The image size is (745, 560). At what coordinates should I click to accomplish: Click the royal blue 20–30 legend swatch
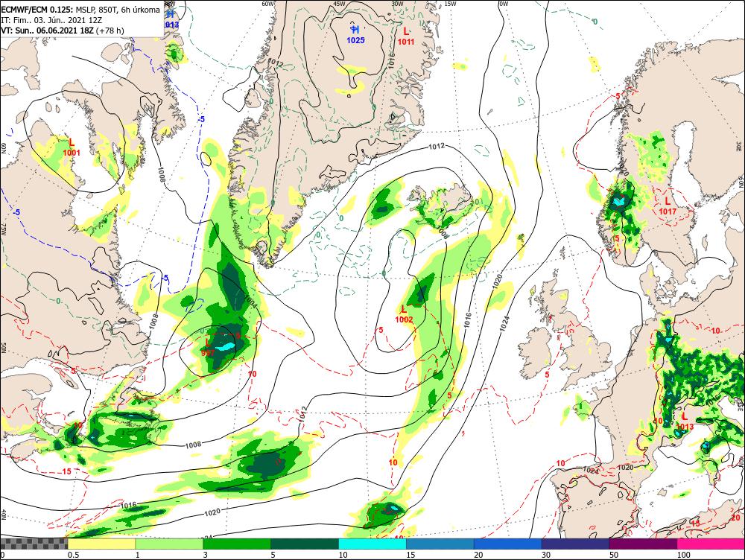[x=508, y=544]
